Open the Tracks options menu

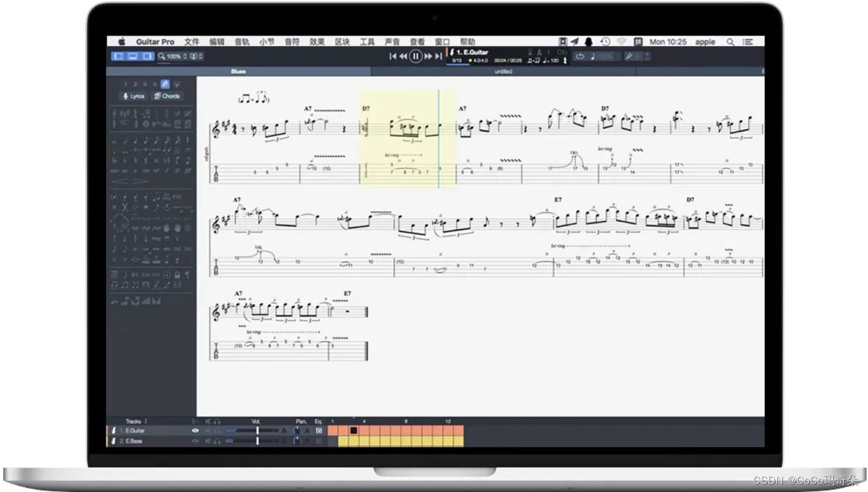tap(146, 421)
